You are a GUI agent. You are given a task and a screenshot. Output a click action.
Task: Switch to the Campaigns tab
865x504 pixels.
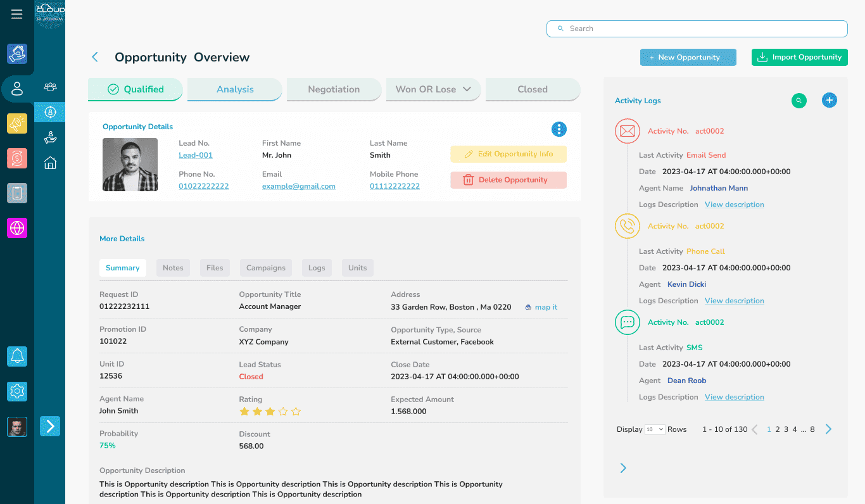tap(266, 268)
